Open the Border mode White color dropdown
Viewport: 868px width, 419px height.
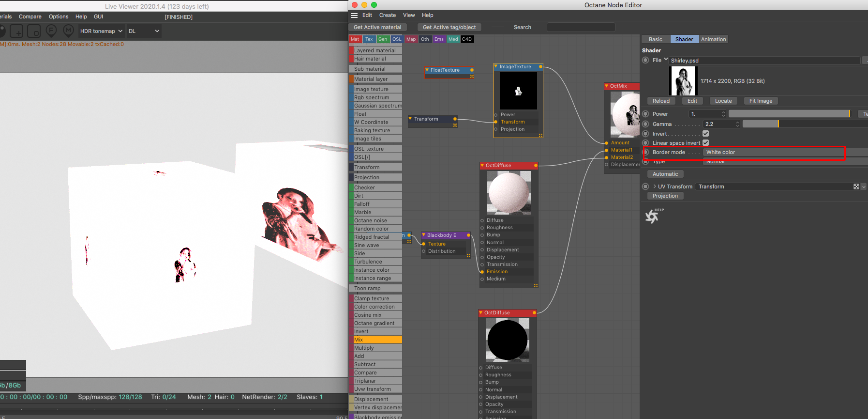point(785,152)
